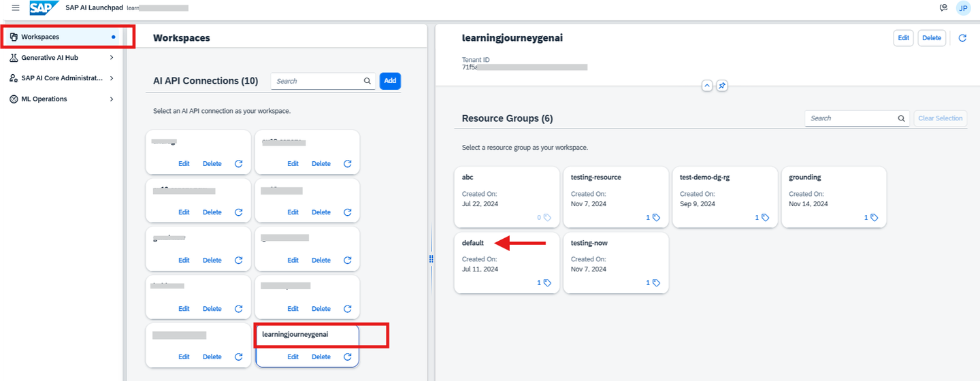The image size is (980, 381).
Task: Select the test-demo-dg-rg resource group
Action: 725,197
